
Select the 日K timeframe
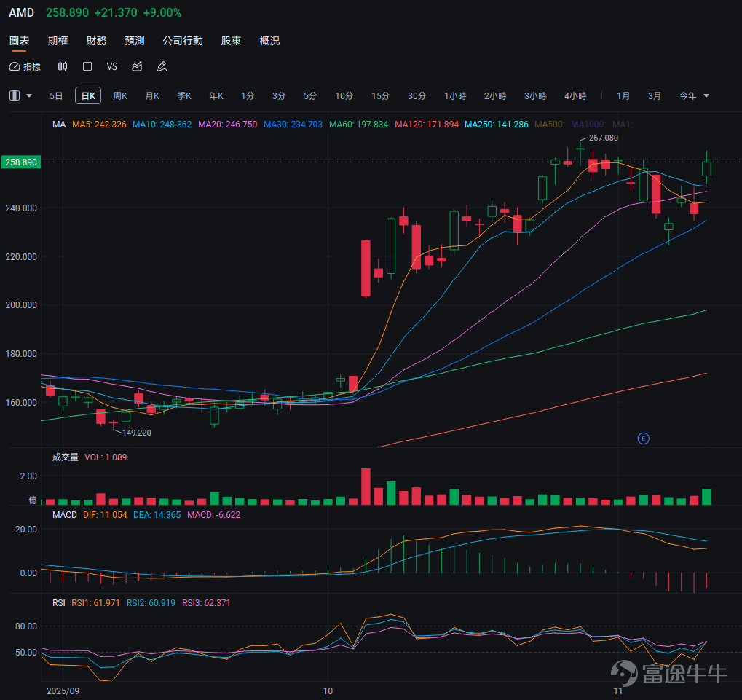point(88,96)
